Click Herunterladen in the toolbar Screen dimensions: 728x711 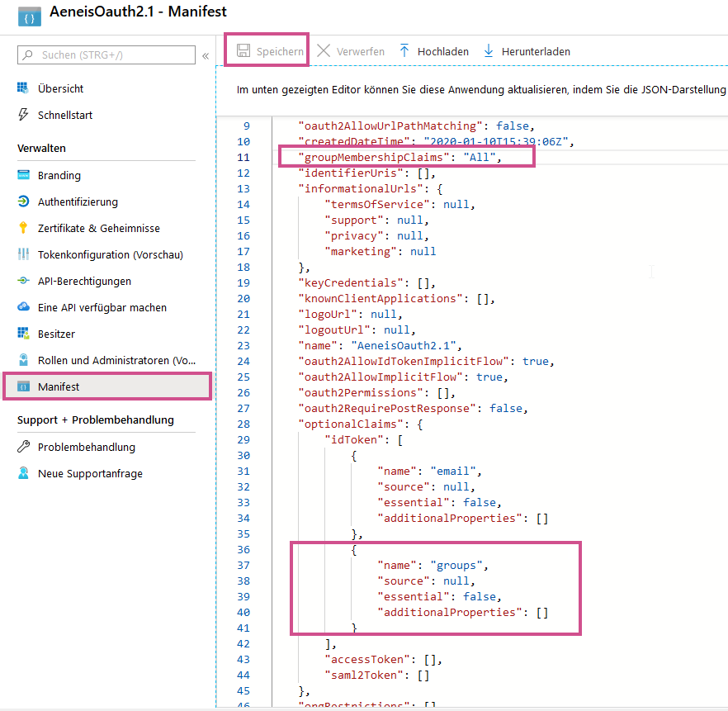(527, 51)
